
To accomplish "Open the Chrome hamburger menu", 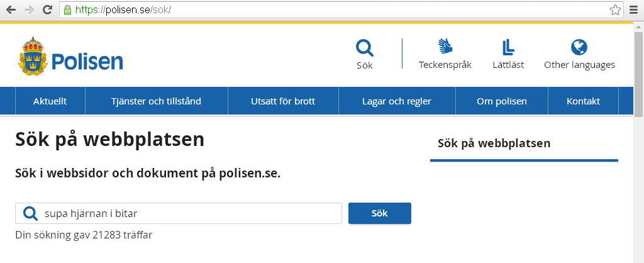I will coord(634,10).
